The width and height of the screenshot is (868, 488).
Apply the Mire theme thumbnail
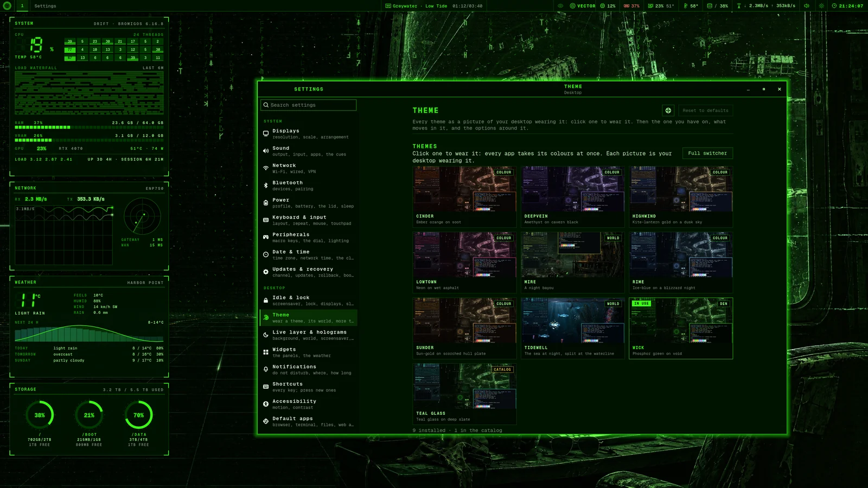572,262
